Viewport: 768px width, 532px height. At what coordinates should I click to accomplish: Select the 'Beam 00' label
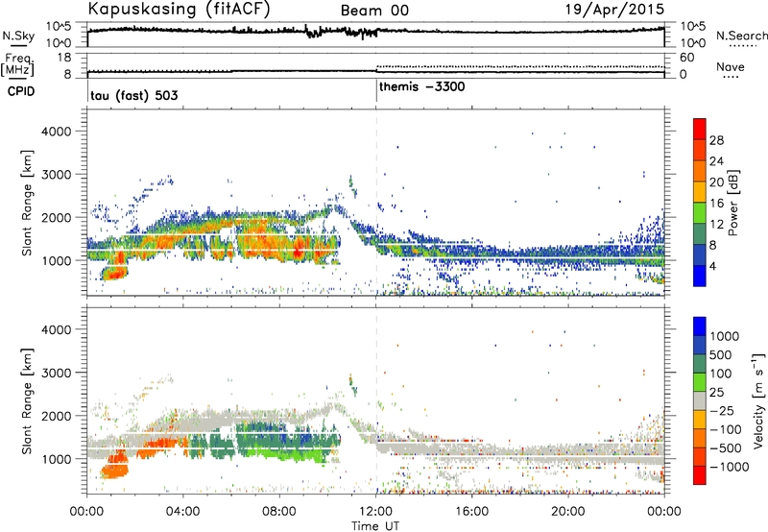[x=374, y=11]
